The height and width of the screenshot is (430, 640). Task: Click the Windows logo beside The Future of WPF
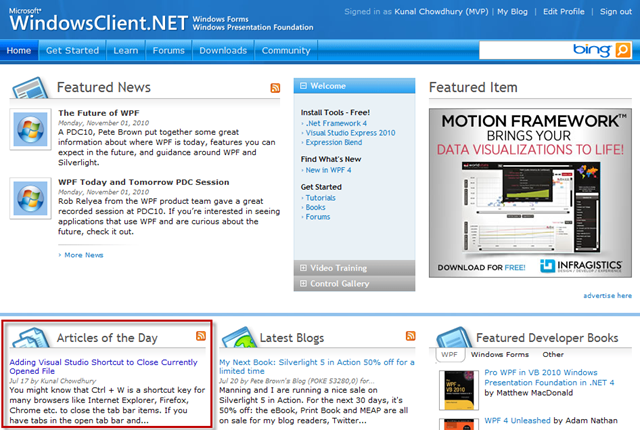point(30,129)
